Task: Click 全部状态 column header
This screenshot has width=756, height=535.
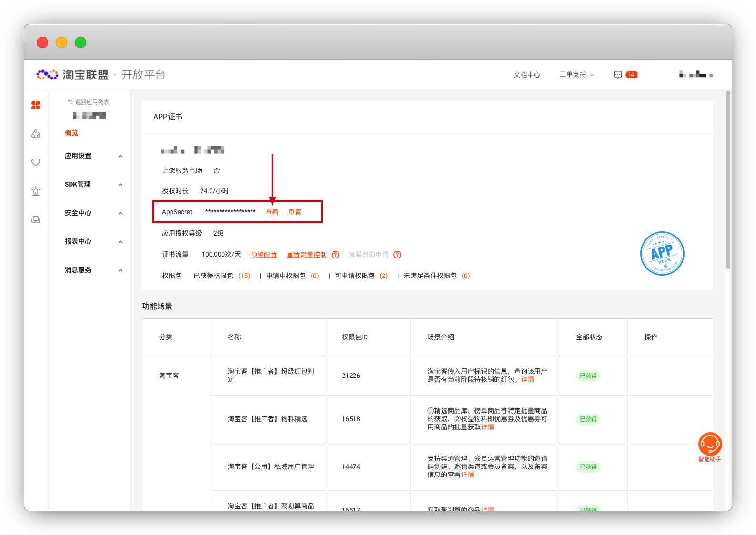Action: click(589, 337)
